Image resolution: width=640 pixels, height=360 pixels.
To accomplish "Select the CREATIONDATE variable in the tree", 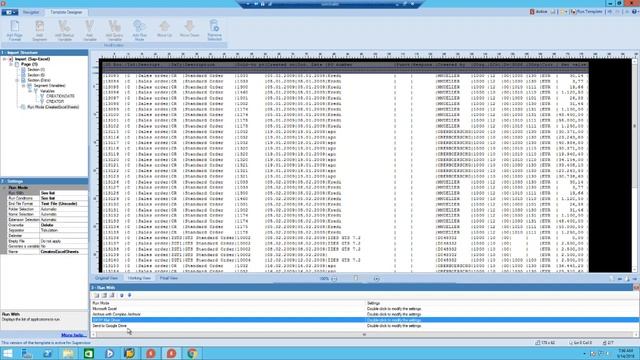I will tap(60, 96).
